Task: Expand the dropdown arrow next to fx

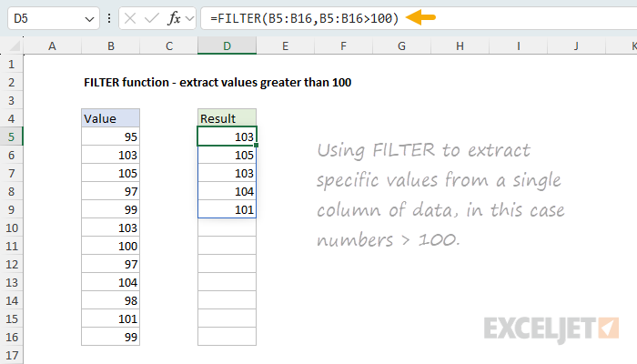Action: [x=189, y=19]
